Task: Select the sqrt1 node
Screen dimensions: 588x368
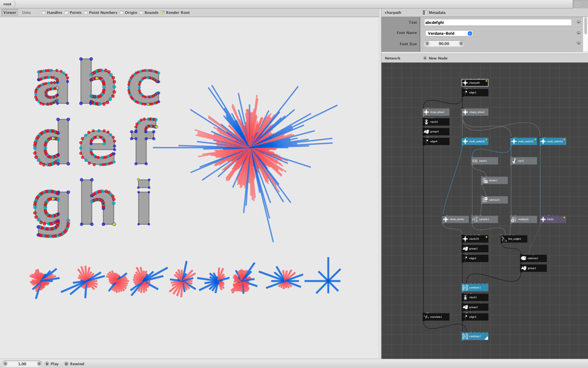Action: (x=523, y=161)
